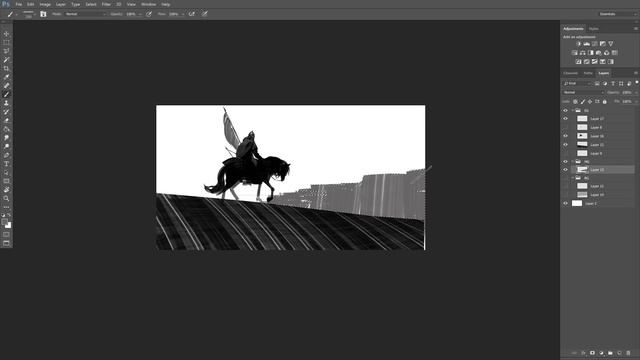Viewport: 640px width, 360px height.
Task: Select the Eyedropper tool
Action: (x=6, y=77)
